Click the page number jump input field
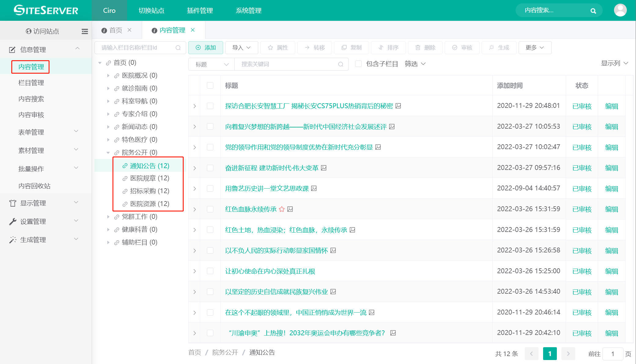Viewport: 636px width, 364px height. (612, 354)
